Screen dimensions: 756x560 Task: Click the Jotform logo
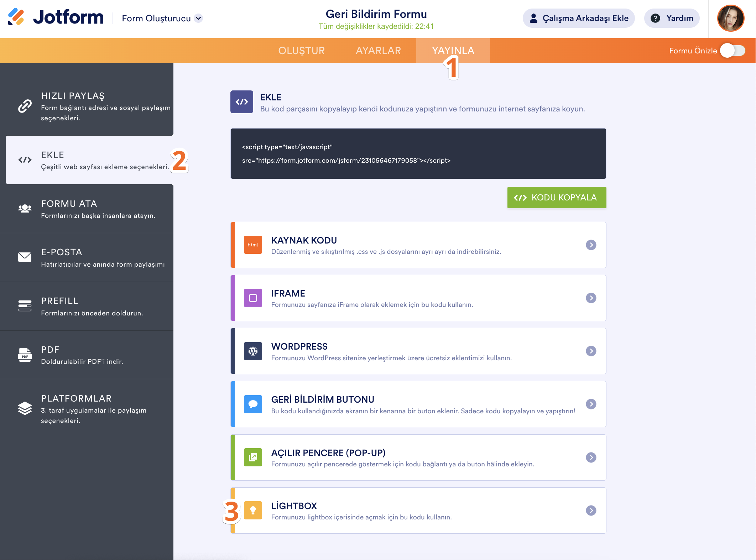point(56,17)
